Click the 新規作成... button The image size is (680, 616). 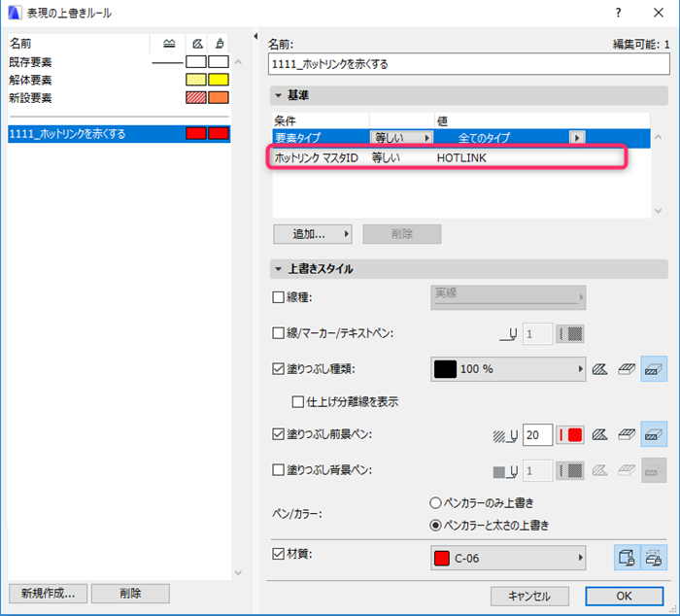pyautogui.click(x=49, y=593)
